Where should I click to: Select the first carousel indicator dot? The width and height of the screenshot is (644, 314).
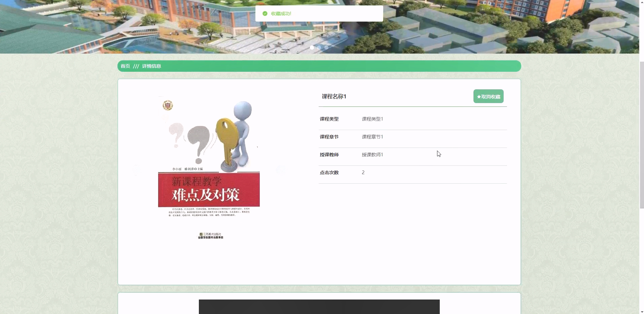(312, 48)
